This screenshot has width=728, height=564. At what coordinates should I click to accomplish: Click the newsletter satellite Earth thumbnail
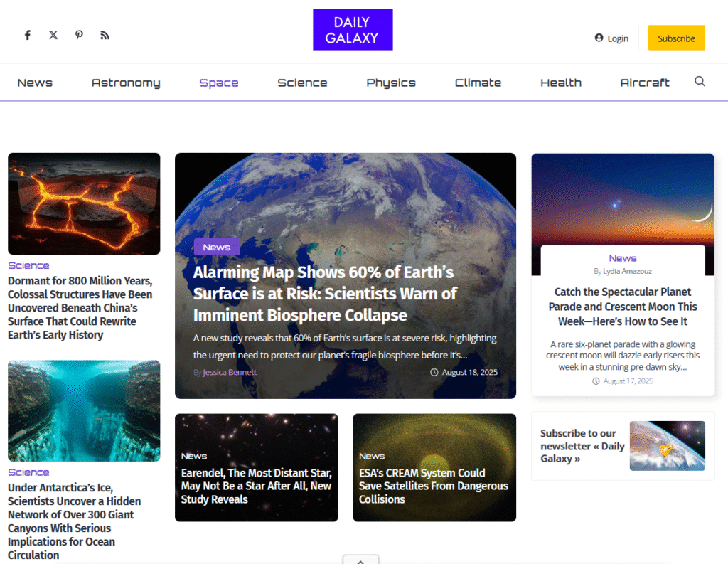[667, 445]
